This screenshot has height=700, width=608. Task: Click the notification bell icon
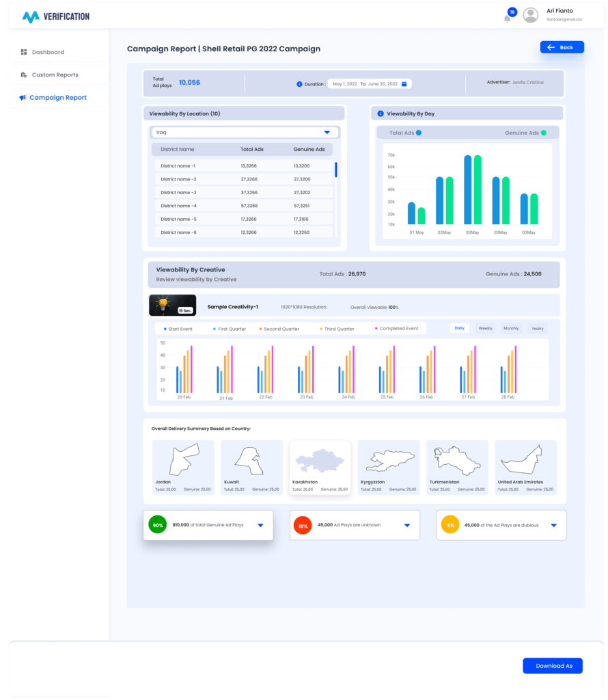pos(508,18)
